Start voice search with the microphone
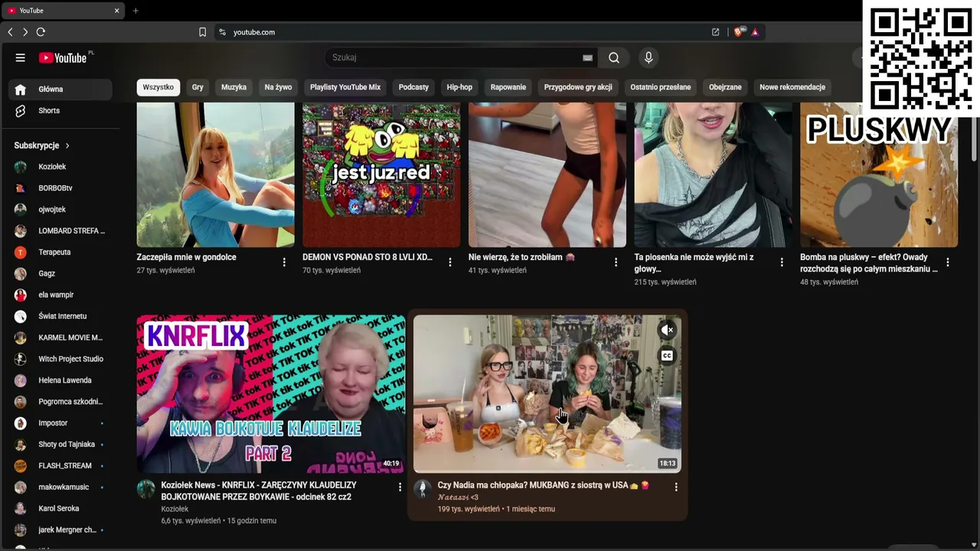 pos(648,57)
